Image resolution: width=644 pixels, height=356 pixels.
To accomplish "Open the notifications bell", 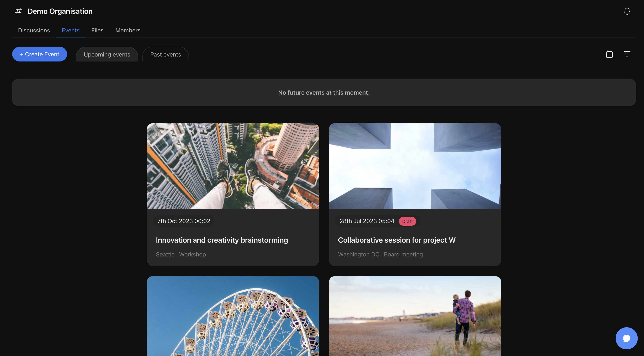I will pos(627,11).
